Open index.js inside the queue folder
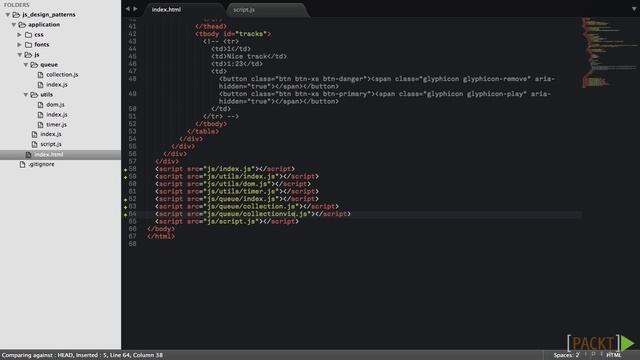The image size is (640, 360). (57, 85)
